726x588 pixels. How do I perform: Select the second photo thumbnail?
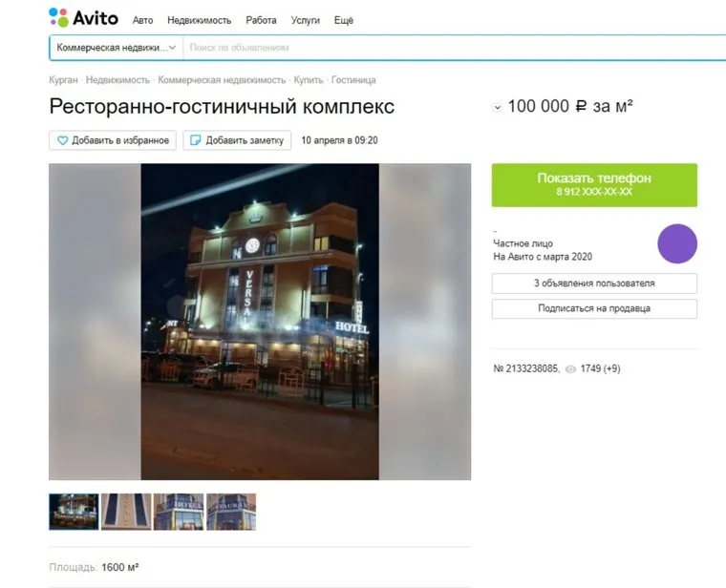coord(126,512)
